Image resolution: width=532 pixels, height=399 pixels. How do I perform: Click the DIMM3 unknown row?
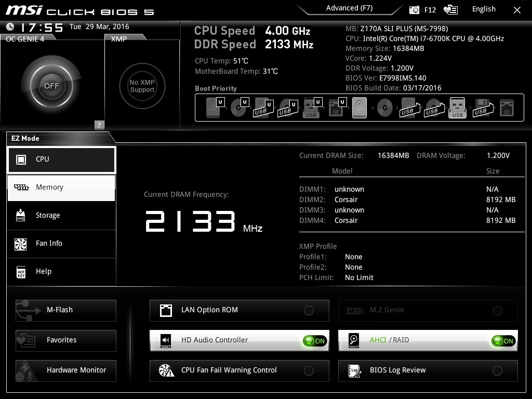click(407, 210)
